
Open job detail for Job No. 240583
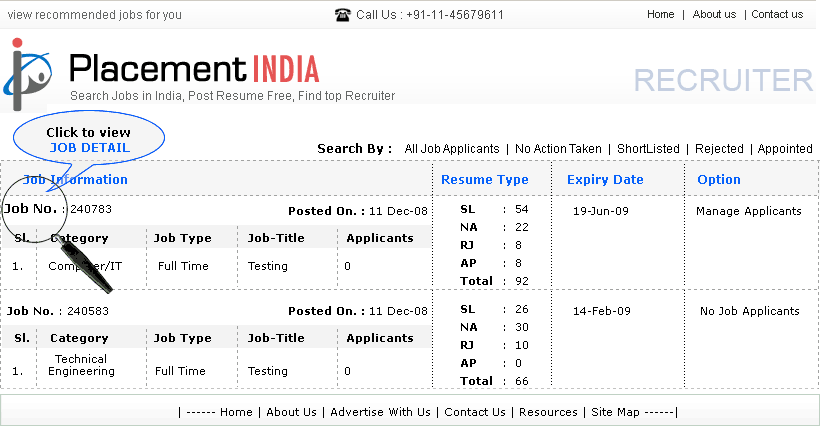point(58,311)
